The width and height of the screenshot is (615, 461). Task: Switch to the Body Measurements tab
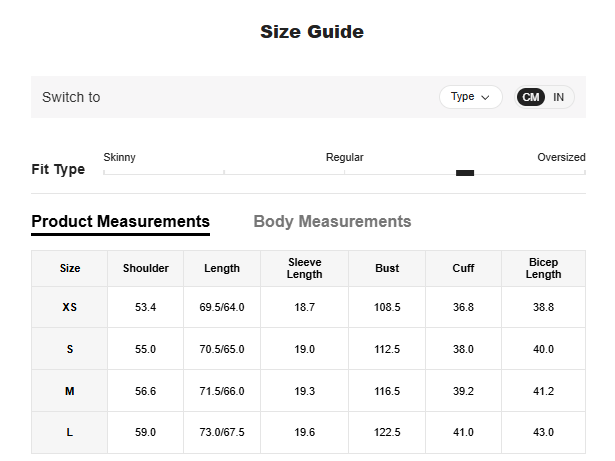tap(332, 221)
